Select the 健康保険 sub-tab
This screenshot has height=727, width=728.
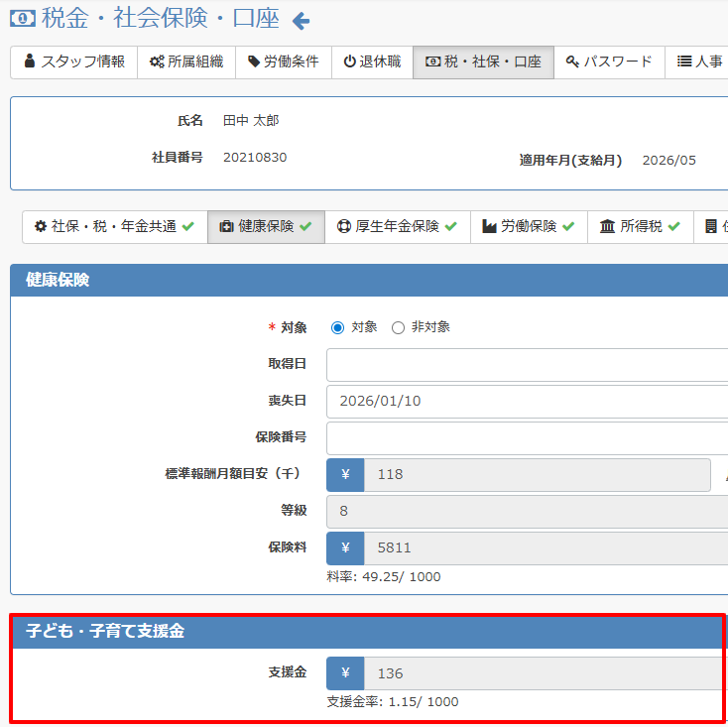[x=266, y=226]
